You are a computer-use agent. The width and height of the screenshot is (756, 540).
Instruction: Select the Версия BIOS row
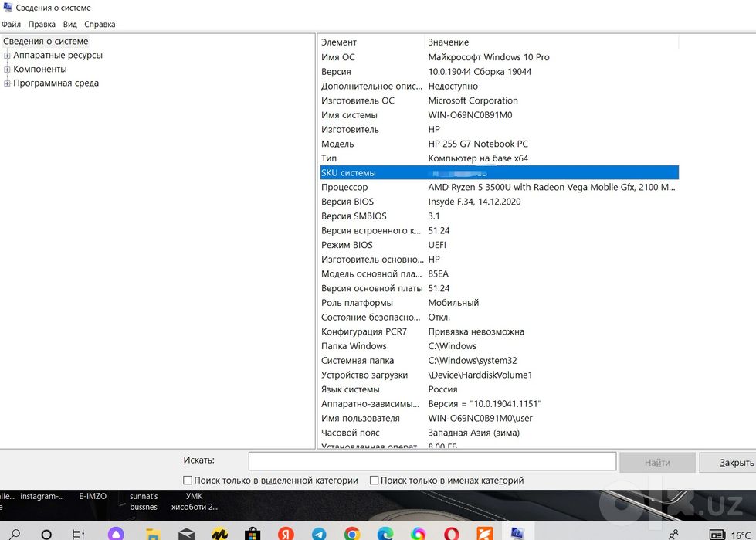coord(499,202)
